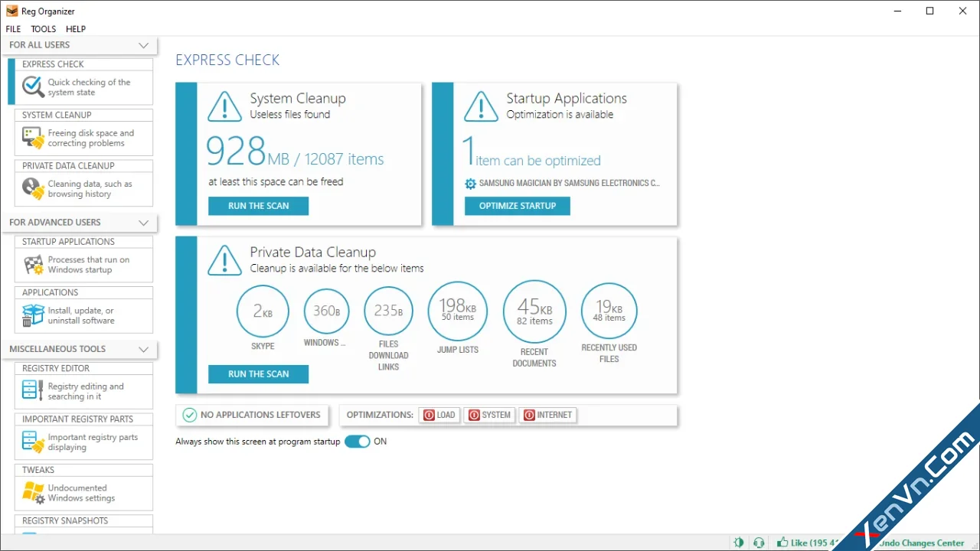Click the Samsung Magician gear icon
Screen dimensions: 980x551
(x=470, y=184)
